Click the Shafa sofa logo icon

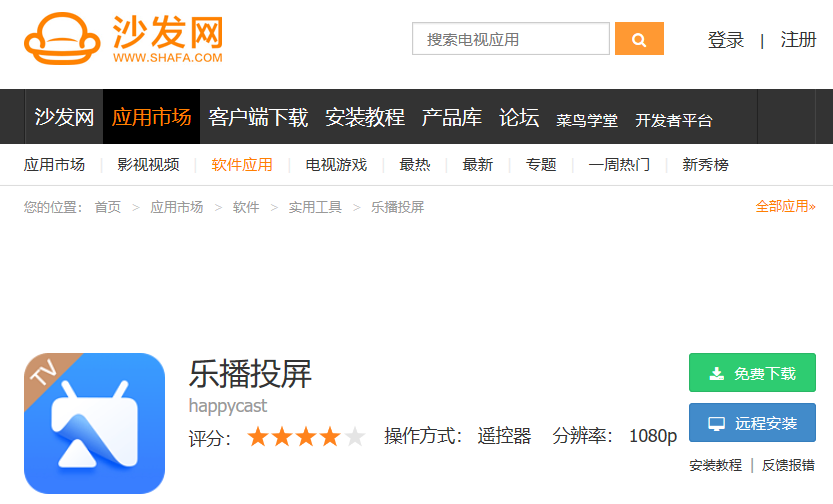coord(62,38)
